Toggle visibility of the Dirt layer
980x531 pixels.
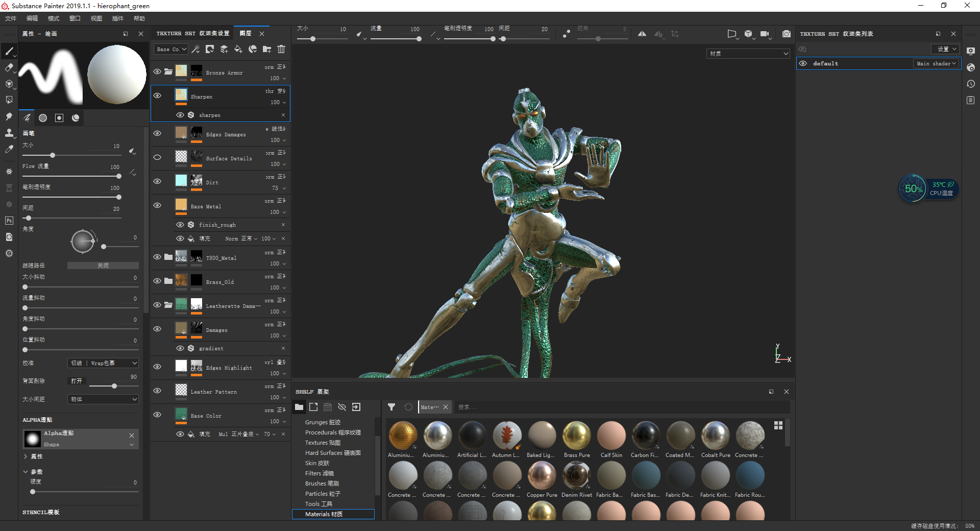(x=157, y=181)
